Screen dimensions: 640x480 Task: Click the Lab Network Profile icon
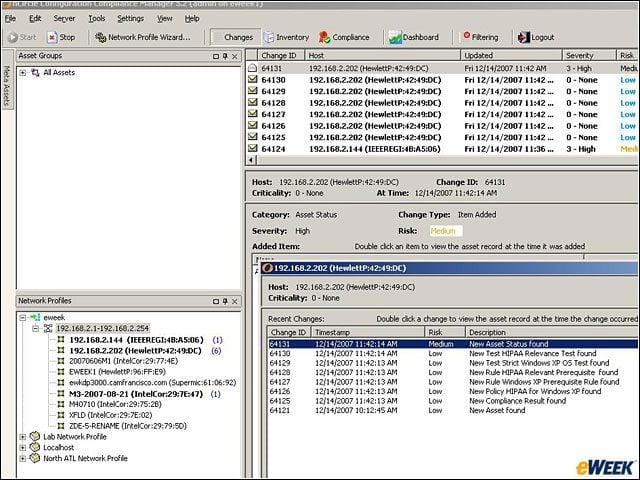(36, 436)
